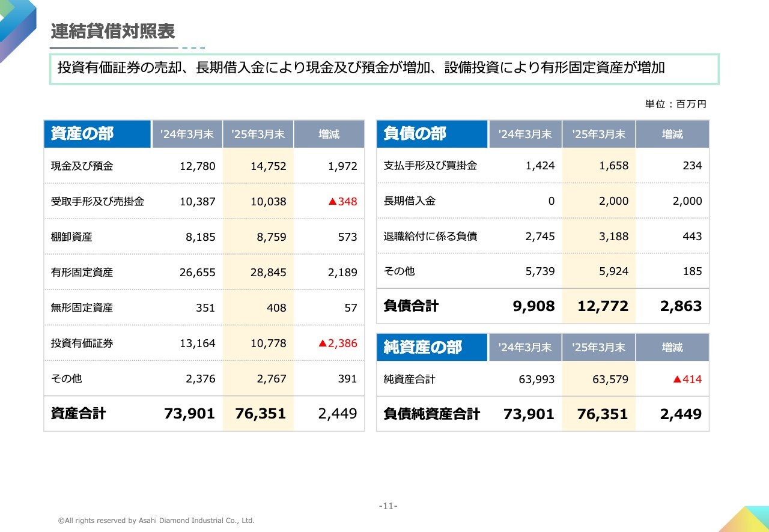Click the 投資有価証券 table row label
769x532 pixels.
pos(82,343)
